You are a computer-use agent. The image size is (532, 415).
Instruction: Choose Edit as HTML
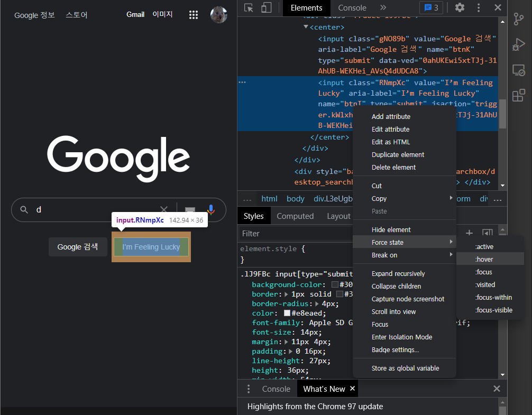point(405,142)
